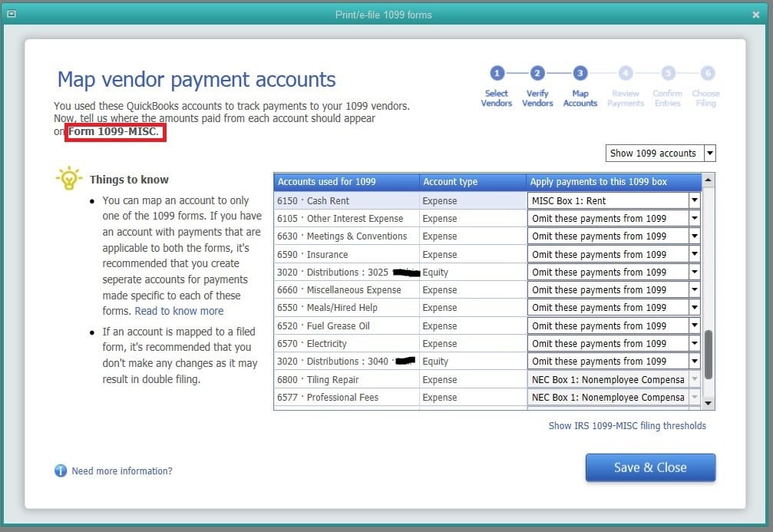Open the 1099 box dropdown for Cash Rent
Viewport: 773px width, 532px height.
click(x=695, y=200)
